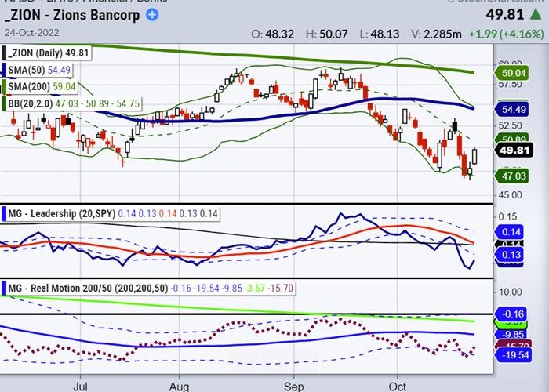This screenshot has height=392, width=549.
Task: Click the last white candlestick at chart right
Action: pos(474,157)
